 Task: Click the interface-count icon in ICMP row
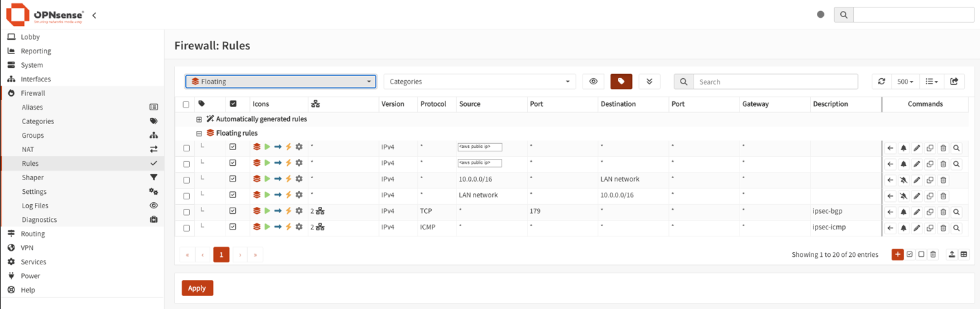(x=320, y=227)
